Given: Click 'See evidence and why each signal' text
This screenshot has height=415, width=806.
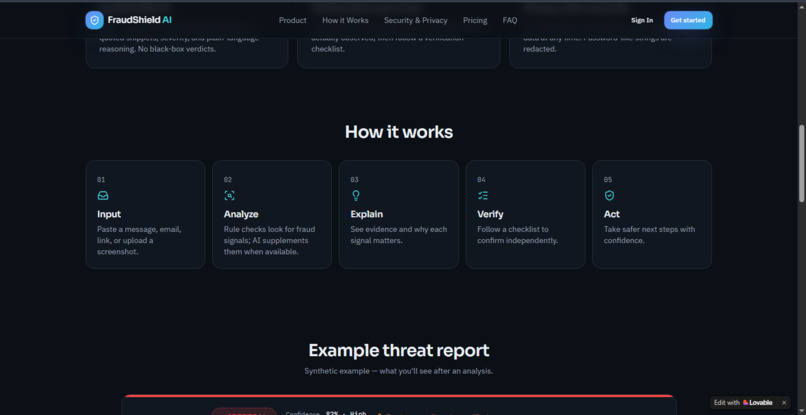Looking at the screenshot, I should coord(399,234).
